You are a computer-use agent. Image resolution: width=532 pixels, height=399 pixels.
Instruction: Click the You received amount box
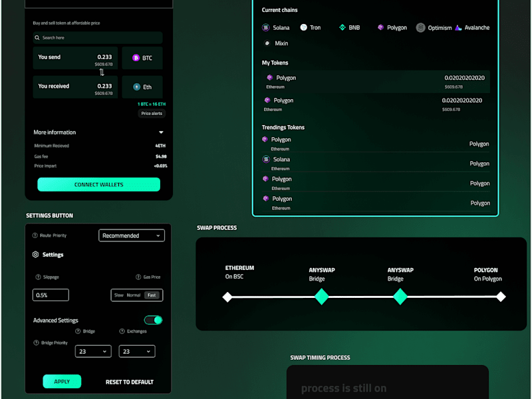[75, 87]
